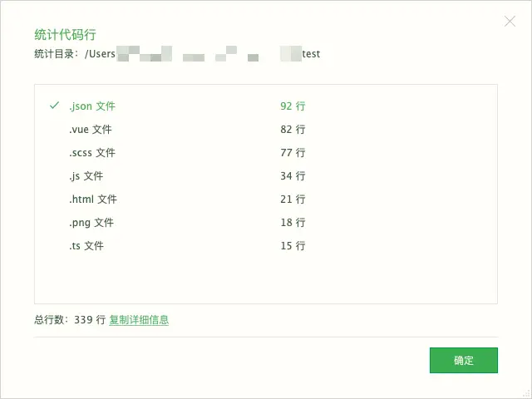Viewport: 532px width, 399px height.
Task: Select the .html 文件 row
Action: coord(266,199)
